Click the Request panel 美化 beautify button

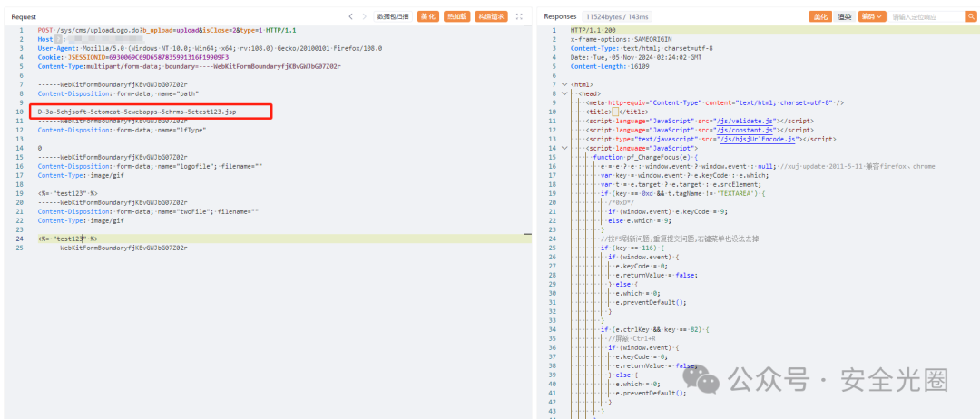[x=428, y=16]
